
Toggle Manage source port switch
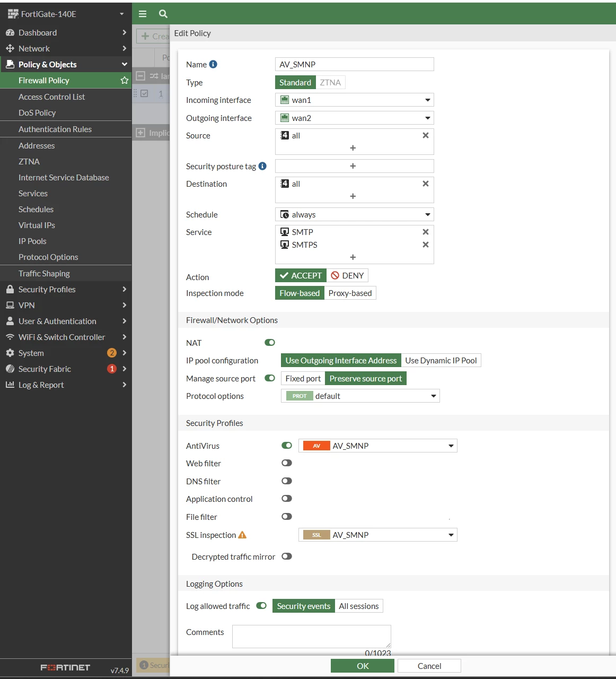[x=270, y=378]
